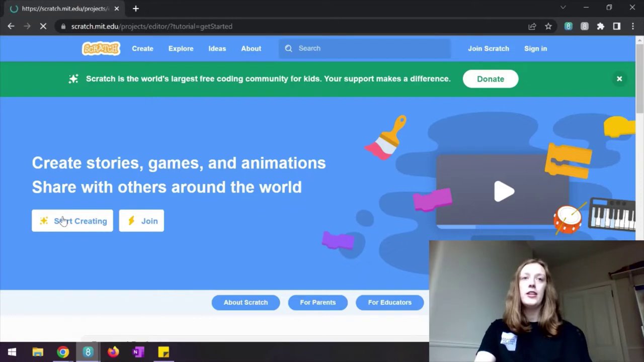
Task: Click the Donate button
Action: 491,79
